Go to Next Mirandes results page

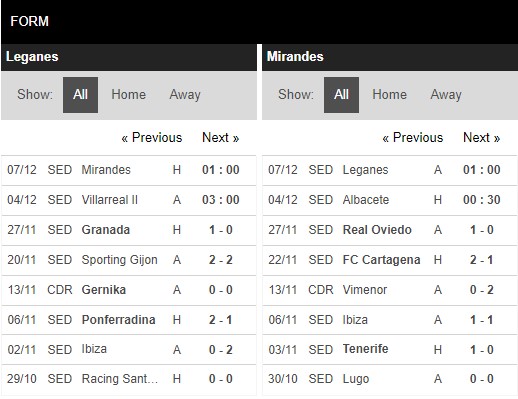pos(482,138)
